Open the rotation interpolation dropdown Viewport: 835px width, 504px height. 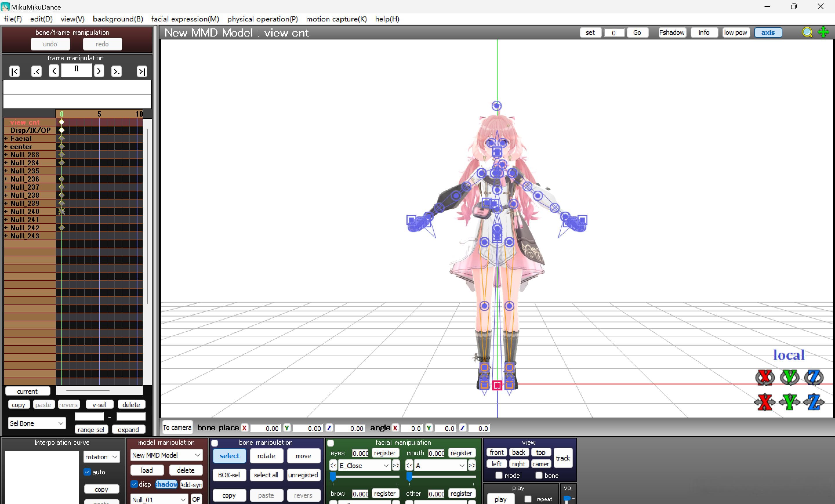coord(101,457)
